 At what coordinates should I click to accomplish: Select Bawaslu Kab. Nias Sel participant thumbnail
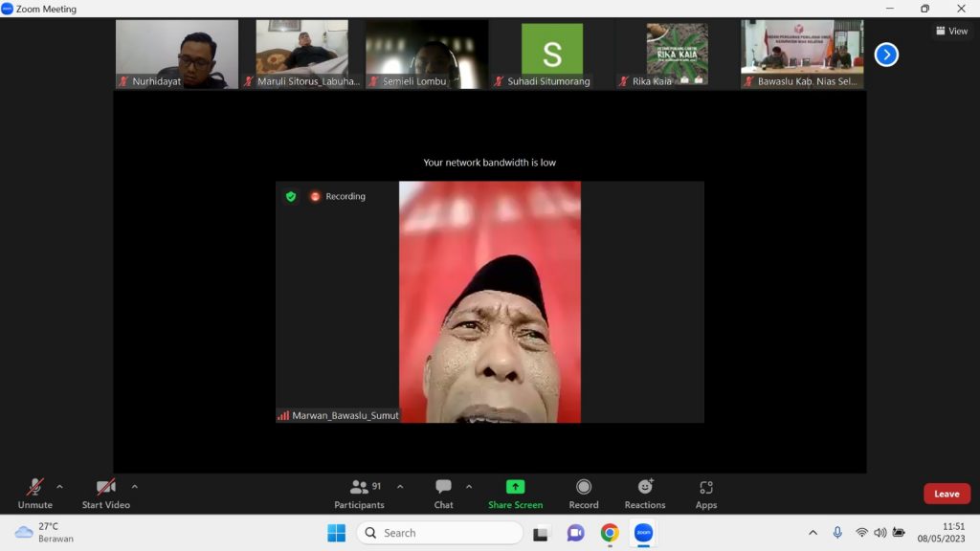click(802, 55)
